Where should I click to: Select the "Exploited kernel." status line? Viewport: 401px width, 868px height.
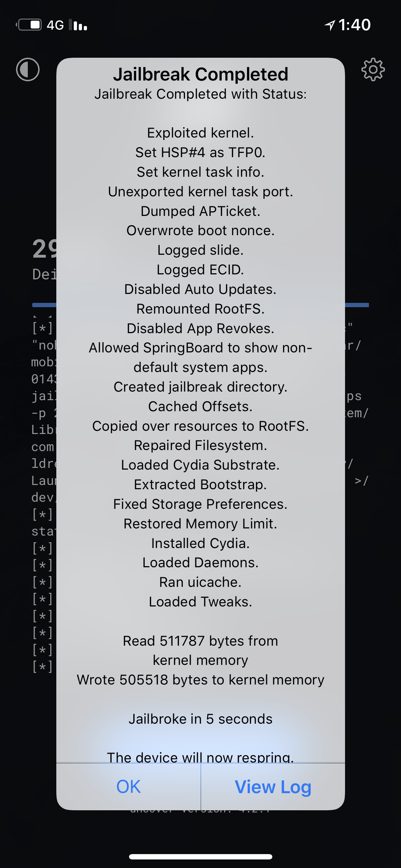point(201,133)
